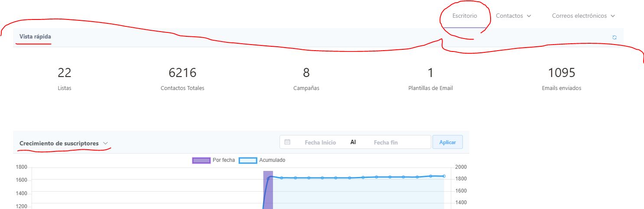644x209 pixels.
Task: Open the Contactos dropdown menu
Action: pos(514,16)
